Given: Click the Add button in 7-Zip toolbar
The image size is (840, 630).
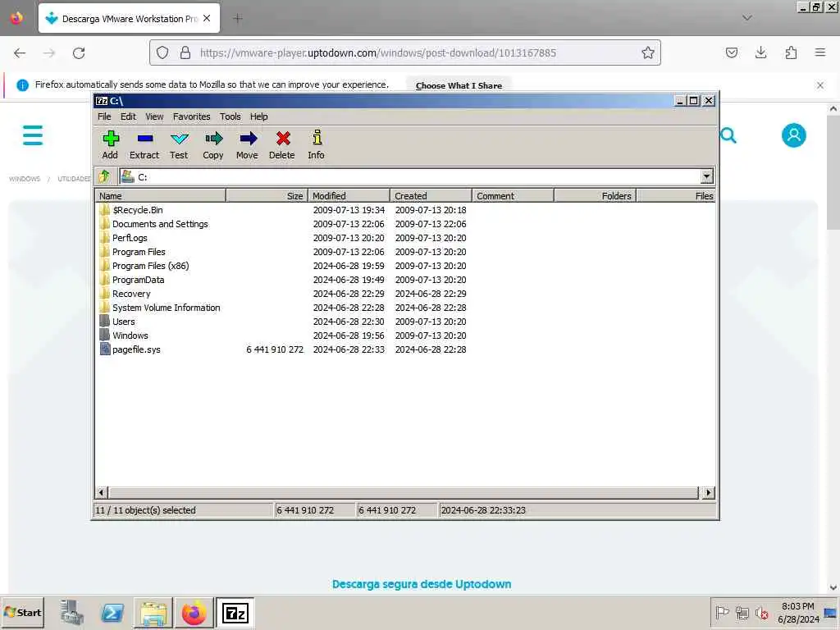Looking at the screenshot, I should [111, 144].
